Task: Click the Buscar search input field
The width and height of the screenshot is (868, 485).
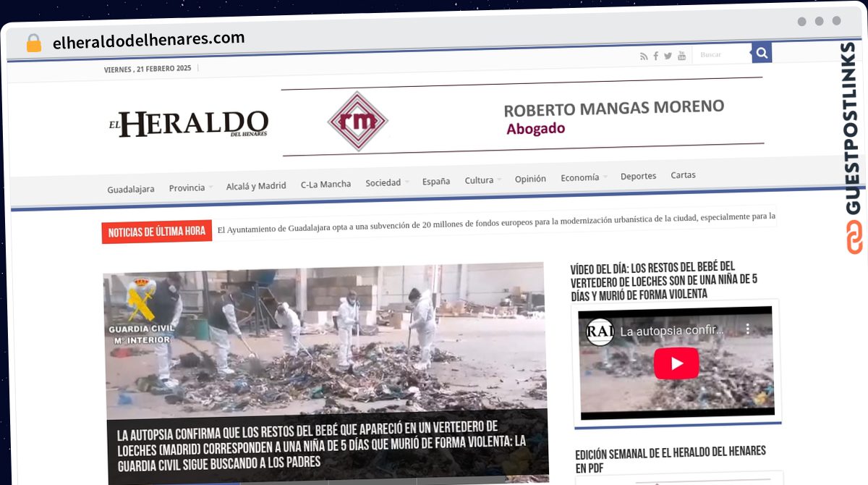Action: click(x=722, y=54)
